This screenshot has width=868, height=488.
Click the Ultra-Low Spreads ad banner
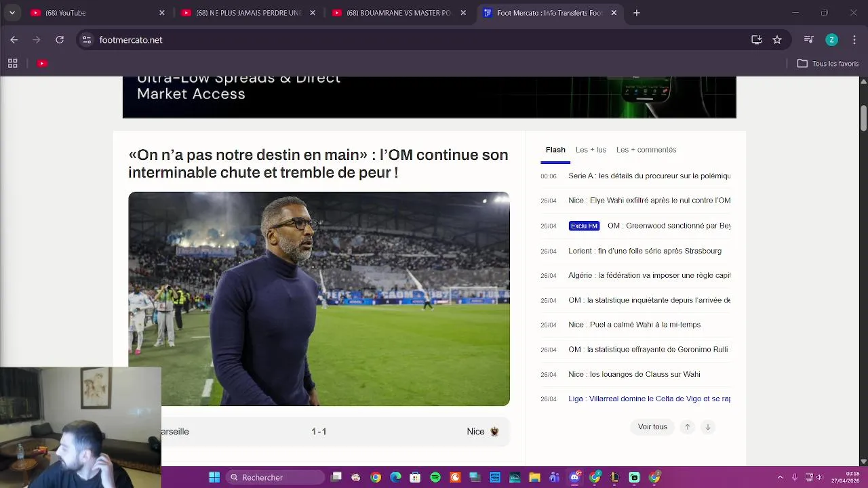[429, 97]
